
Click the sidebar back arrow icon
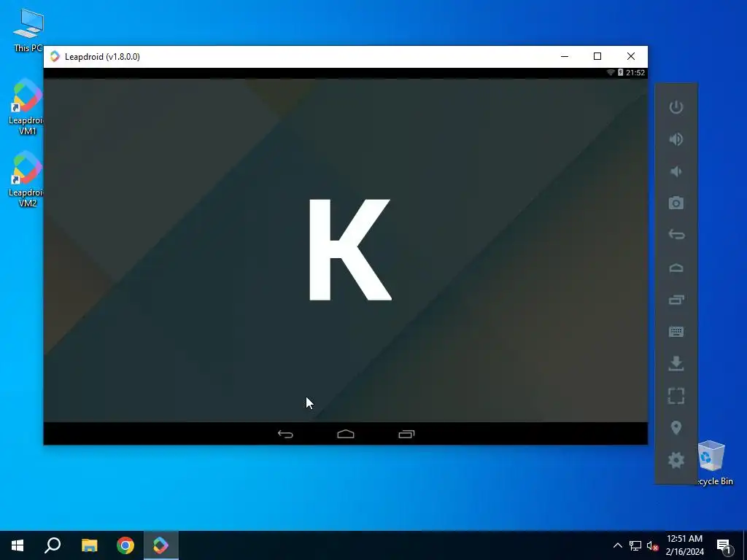(676, 235)
